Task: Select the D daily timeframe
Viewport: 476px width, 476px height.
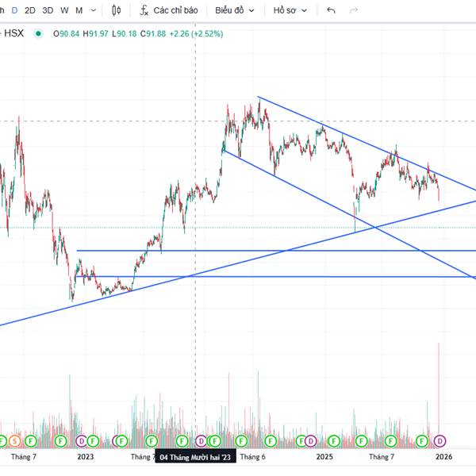Action: (x=14, y=10)
